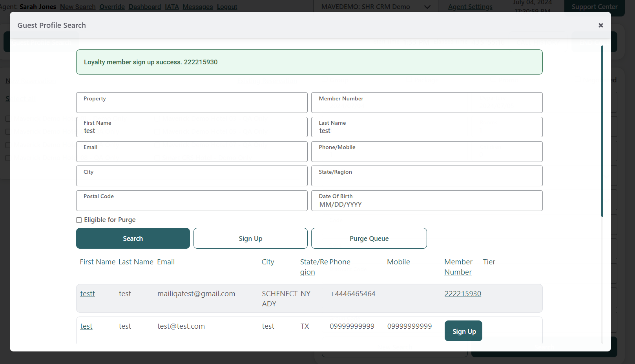The height and width of the screenshot is (364, 635).
Task: Click the Logout link
Action: (x=227, y=7)
